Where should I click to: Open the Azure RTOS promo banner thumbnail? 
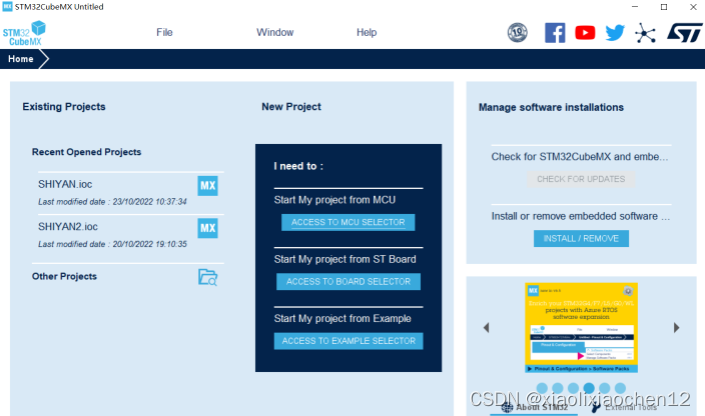coord(581,327)
